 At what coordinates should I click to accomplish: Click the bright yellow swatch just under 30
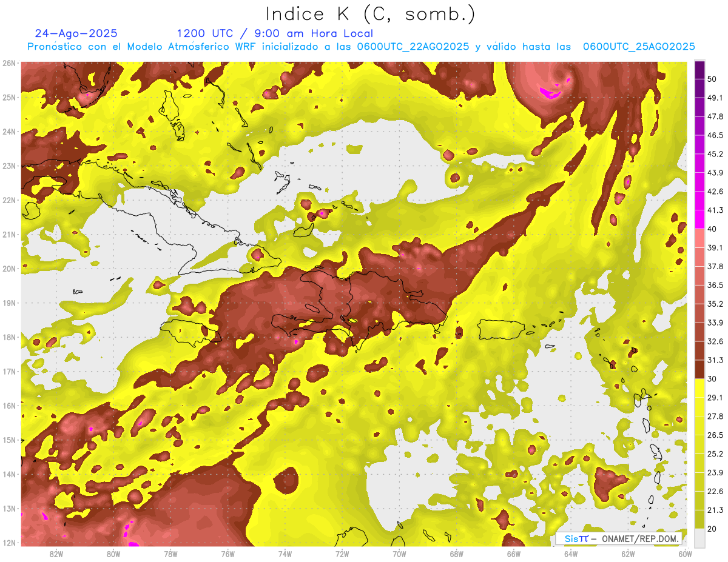coord(699,389)
